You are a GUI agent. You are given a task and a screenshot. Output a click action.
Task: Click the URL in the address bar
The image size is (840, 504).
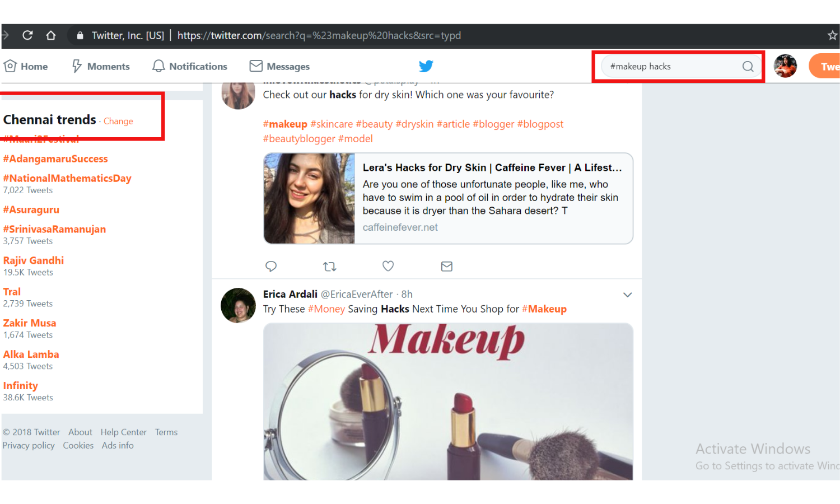coord(319,35)
